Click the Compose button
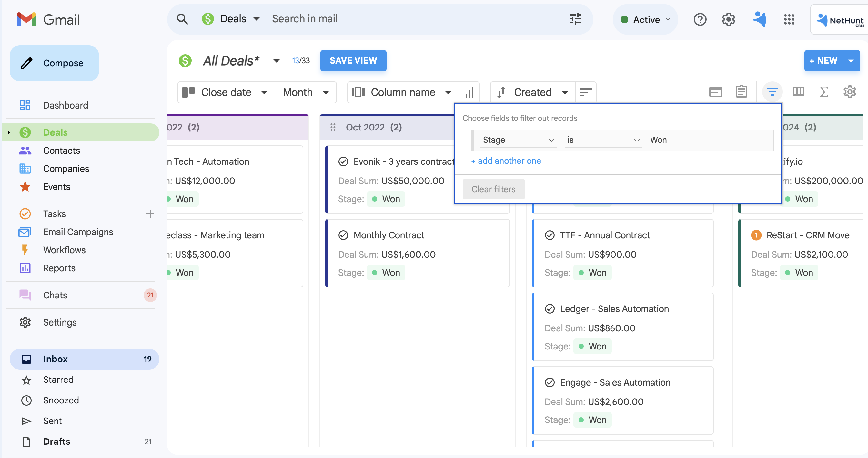This screenshot has width=868, height=458. click(x=54, y=63)
